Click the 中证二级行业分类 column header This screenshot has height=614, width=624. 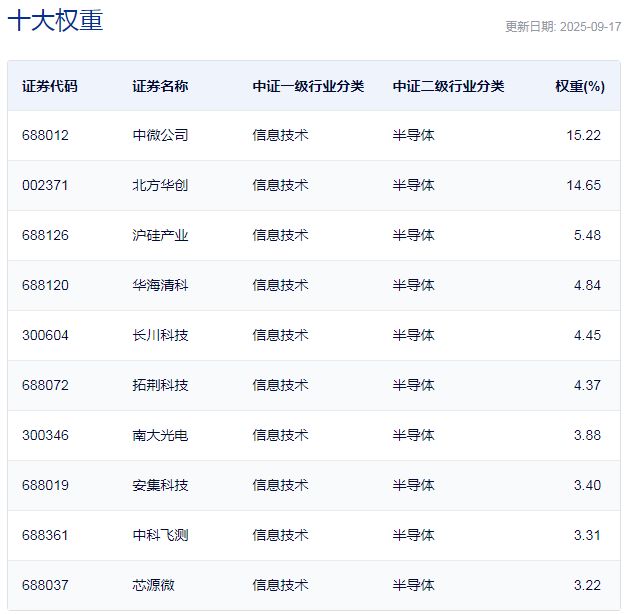pos(448,86)
